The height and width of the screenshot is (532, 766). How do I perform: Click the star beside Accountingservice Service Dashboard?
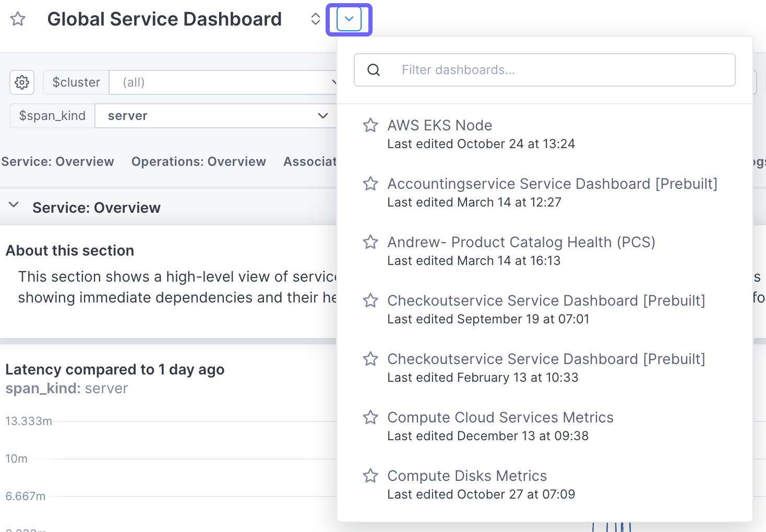370,184
